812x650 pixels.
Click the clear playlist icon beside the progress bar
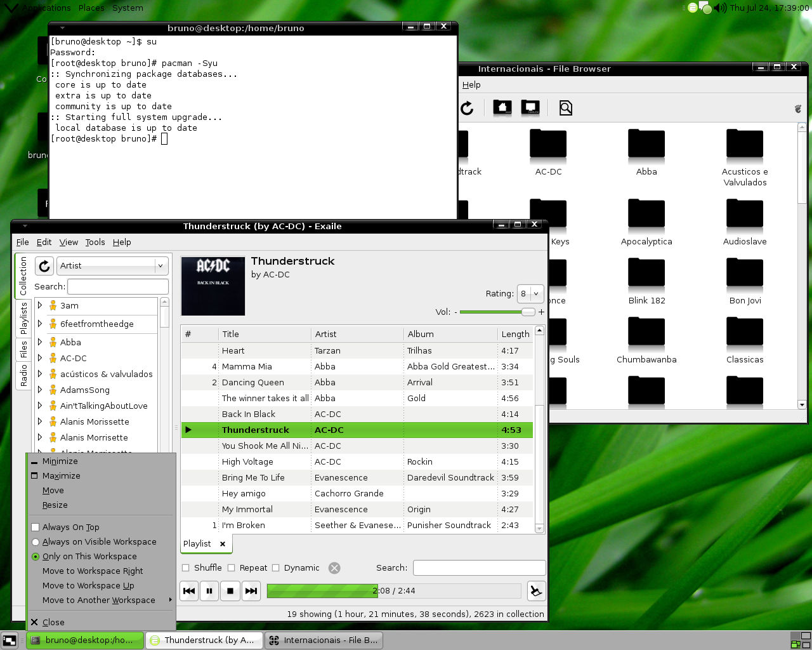click(536, 591)
